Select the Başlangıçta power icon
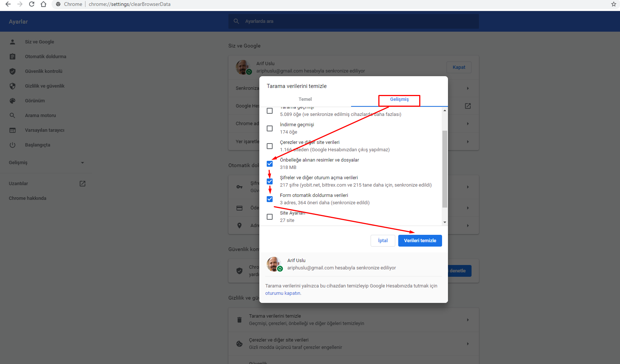Screen dimensions: 620x364 point(13,145)
